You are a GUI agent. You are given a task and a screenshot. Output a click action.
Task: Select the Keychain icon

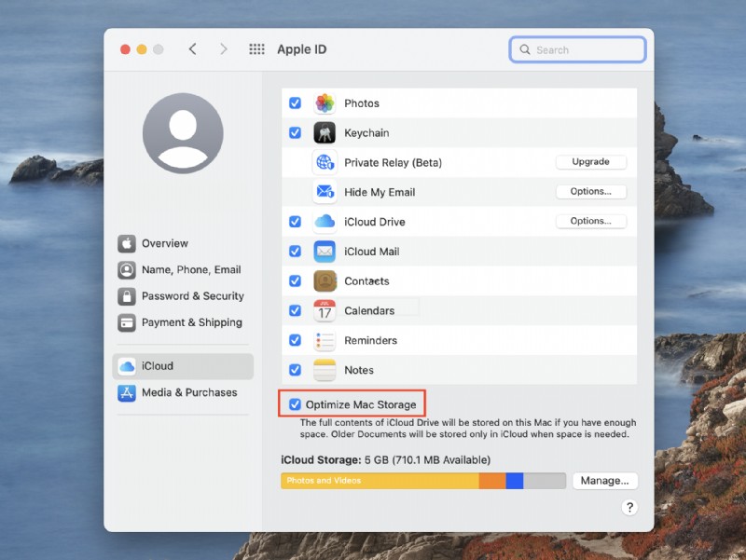pyautogui.click(x=325, y=132)
